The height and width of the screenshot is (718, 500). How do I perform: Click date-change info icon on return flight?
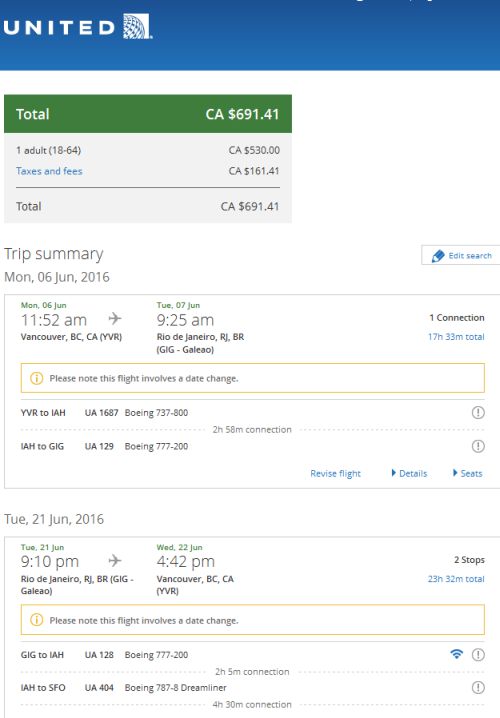pyautogui.click(x=36, y=620)
